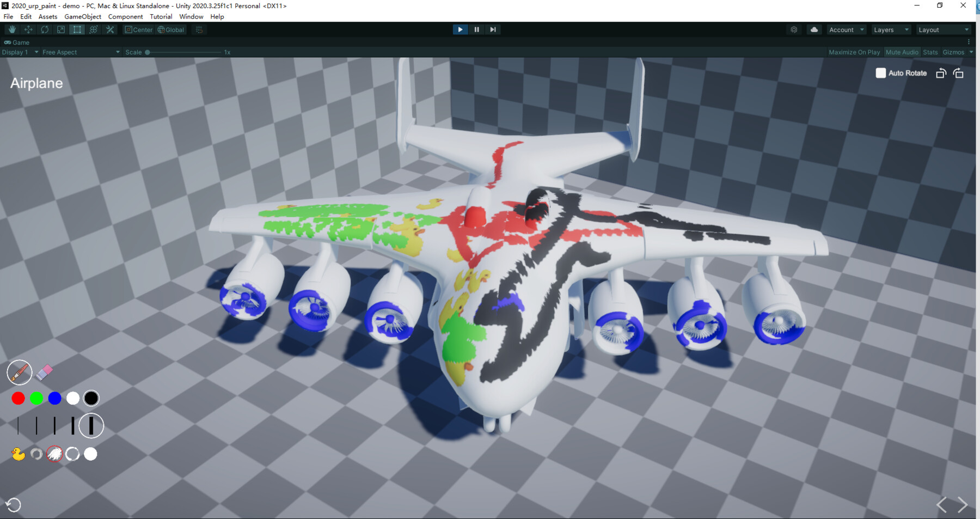The height and width of the screenshot is (519, 980).
Task: Open the Window menu
Action: [192, 16]
